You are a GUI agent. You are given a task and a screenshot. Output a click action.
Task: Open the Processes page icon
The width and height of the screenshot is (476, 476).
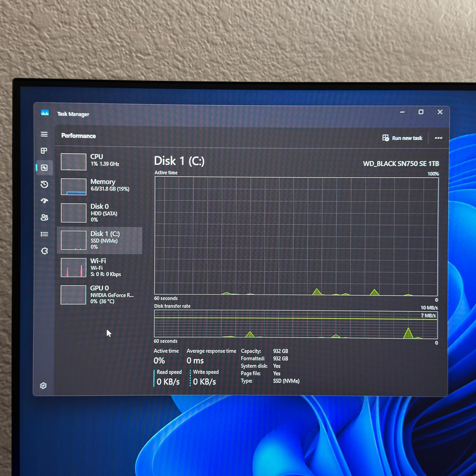click(44, 151)
